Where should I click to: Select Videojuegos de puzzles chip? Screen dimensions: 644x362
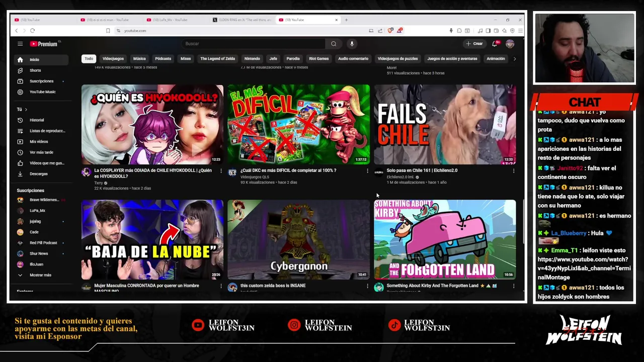(397, 59)
